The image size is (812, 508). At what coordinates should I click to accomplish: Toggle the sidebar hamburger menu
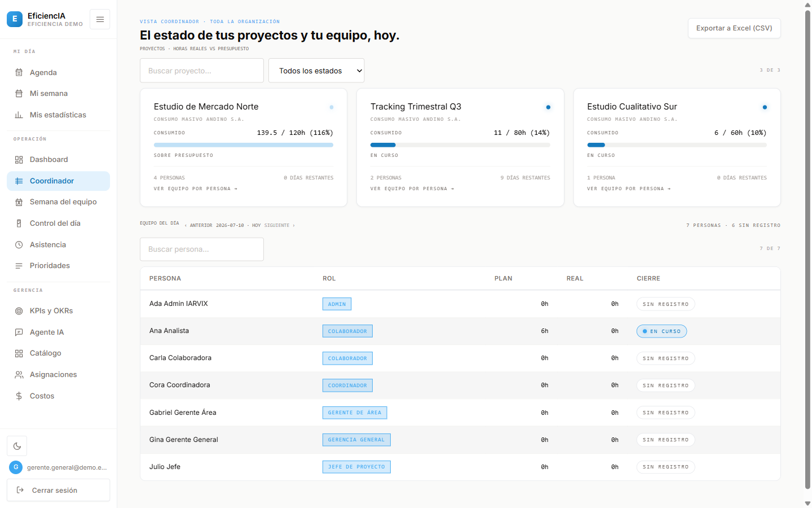point(100,19)
